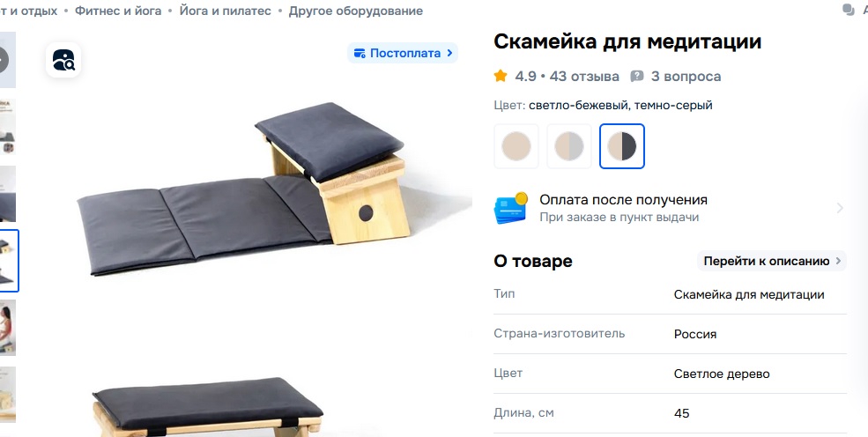Click the Постоплата wallet icon
Image resolution: width=868 pixels, height=437 pixels.
coord(360,53)
